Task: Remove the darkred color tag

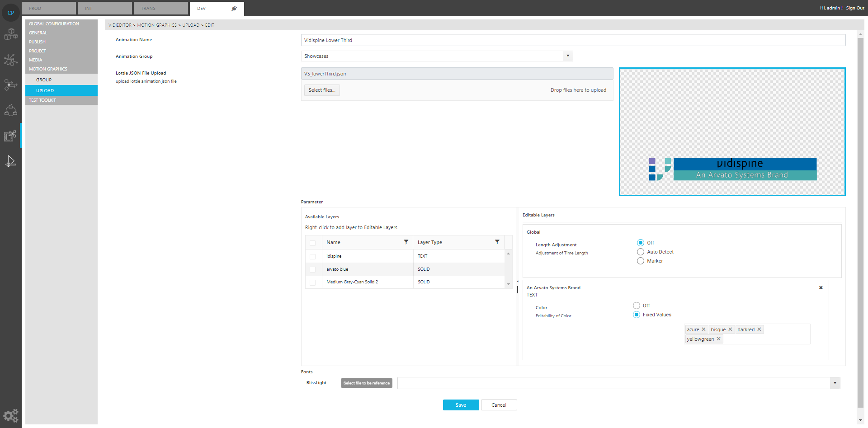Action: click(x=759, y=329)
